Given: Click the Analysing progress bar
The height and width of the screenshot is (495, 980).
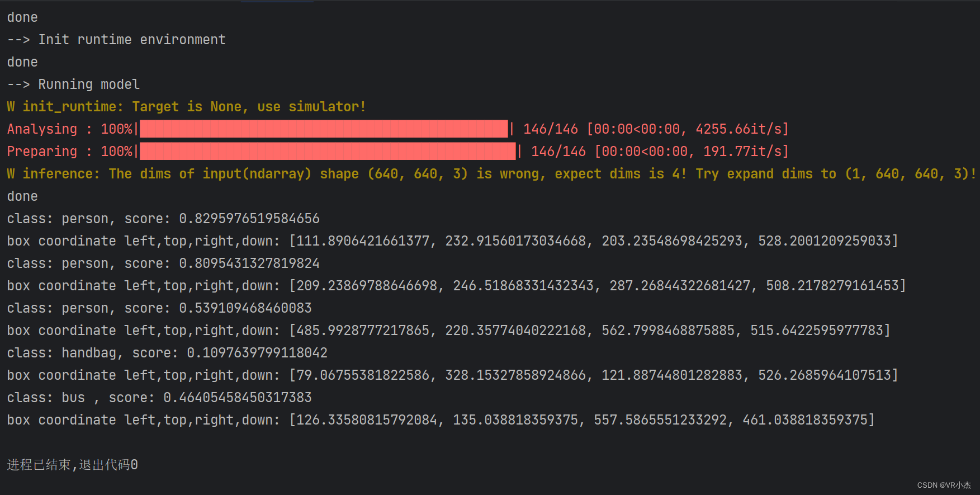Looking at the screenshot, I should pyautogui.click(x=324, y=129).
